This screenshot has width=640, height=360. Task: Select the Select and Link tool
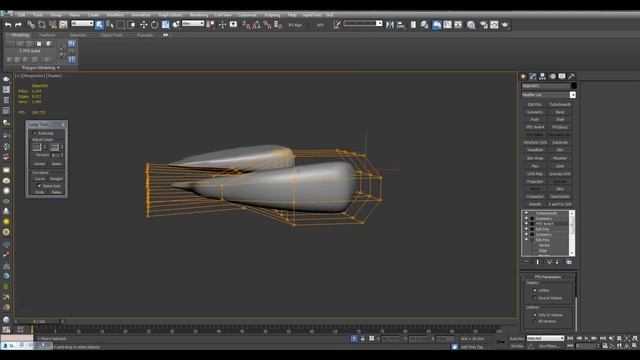click(31, 25)
